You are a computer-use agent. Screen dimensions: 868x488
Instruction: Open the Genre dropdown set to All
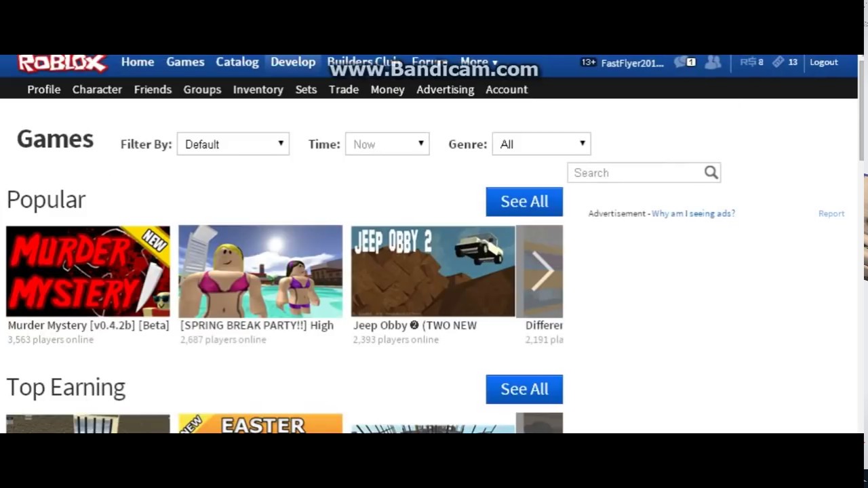pos(541,144)
